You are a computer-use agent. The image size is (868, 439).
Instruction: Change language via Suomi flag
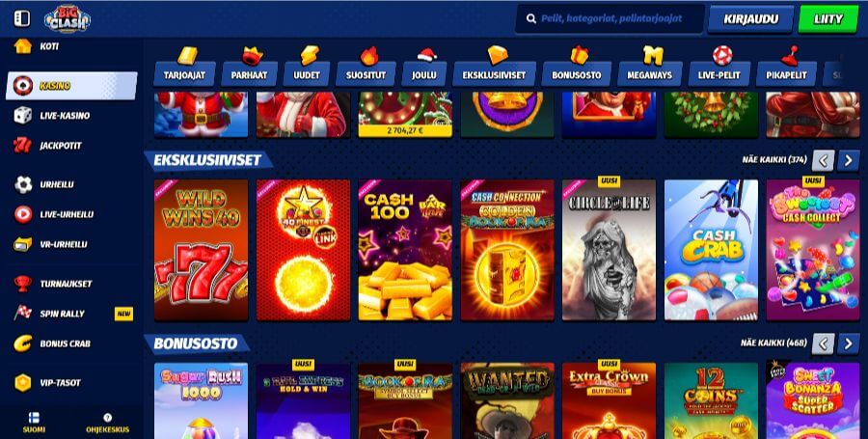[x=34, y=423]
